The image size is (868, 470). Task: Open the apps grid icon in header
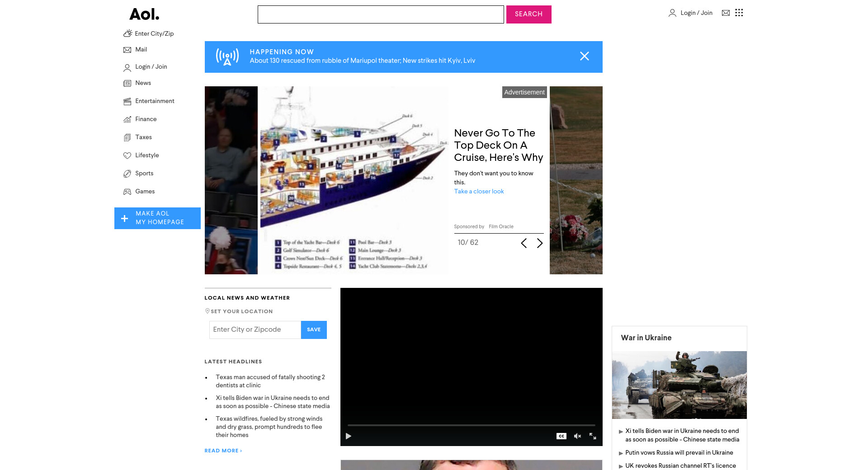click(x=739, y=13)
